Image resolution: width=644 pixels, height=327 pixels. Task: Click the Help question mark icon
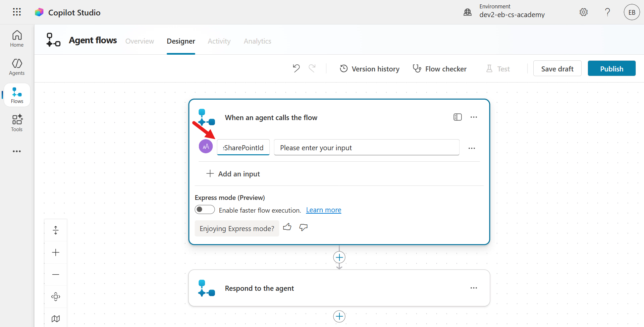click(x=607, y=12)
